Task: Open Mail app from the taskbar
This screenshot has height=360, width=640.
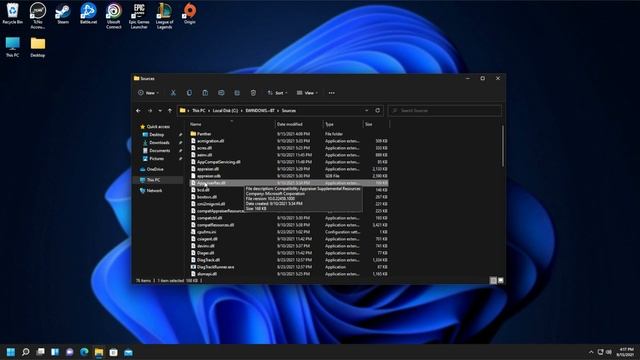Action: click(128, 352)
